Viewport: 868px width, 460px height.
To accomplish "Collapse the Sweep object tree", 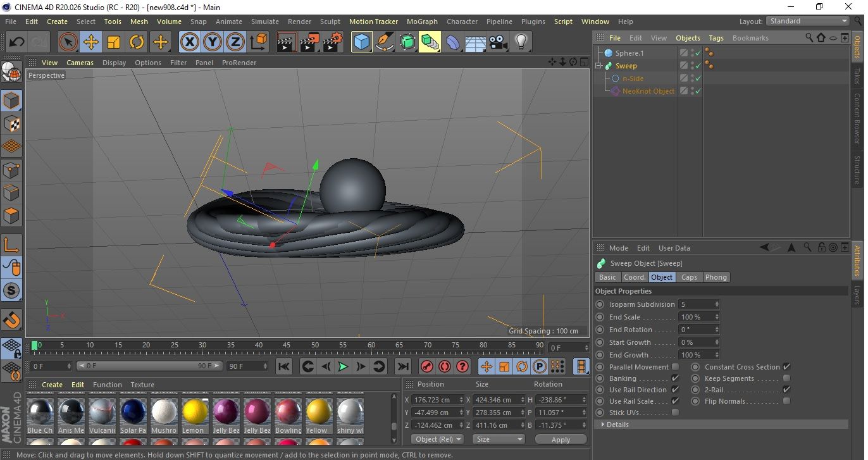I will point(598,66).
